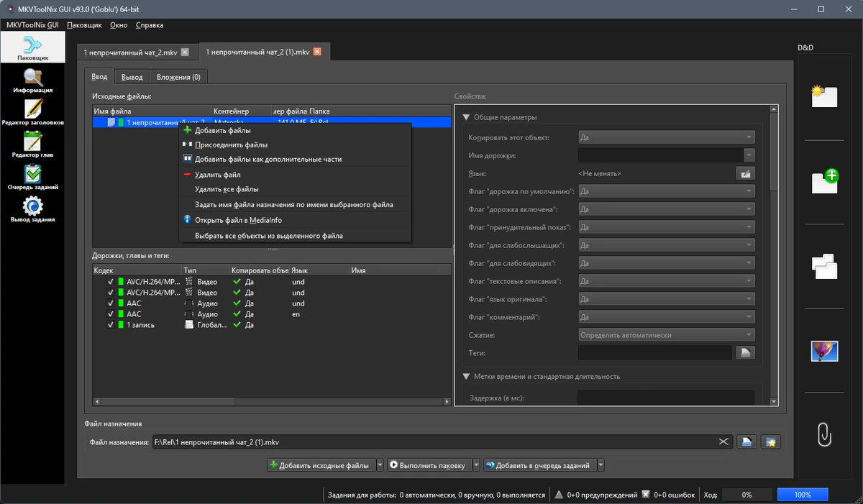Click the language edit button next to Язык
Viewport: 863px width, 504px height.
tap(745, 173)
